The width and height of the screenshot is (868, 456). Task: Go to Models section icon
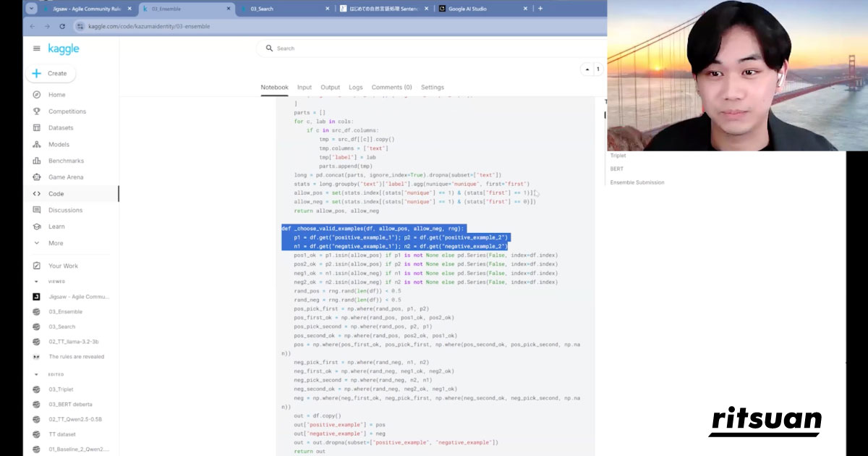(37, 145)
